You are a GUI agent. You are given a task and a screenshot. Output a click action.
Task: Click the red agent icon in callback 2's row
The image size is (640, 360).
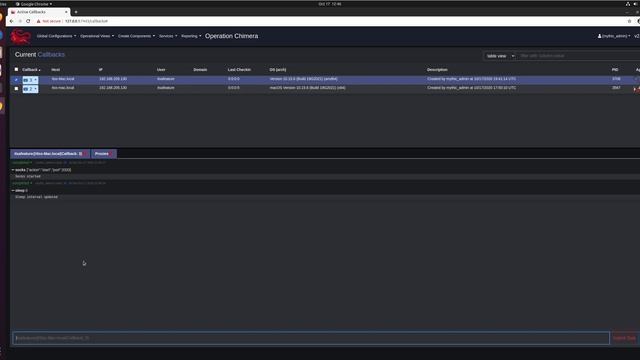[x=636, y=89]
